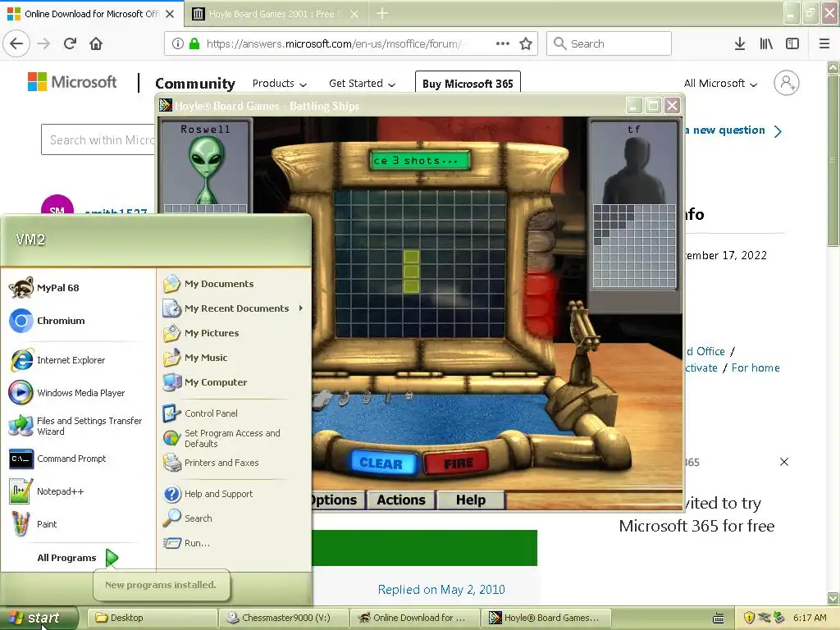840x630 pixels.
Task: Go to browser home page
Action: [x=96, y=43]
